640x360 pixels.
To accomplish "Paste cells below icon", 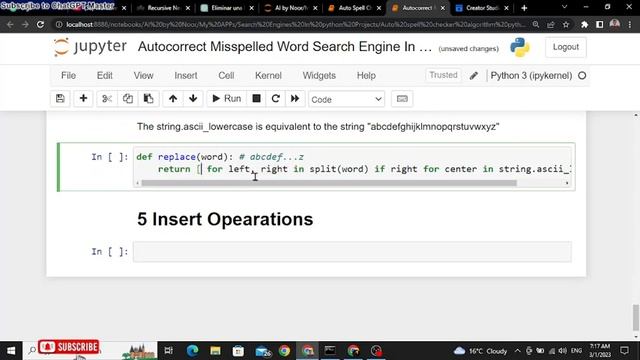I will [x=148, y=99].
